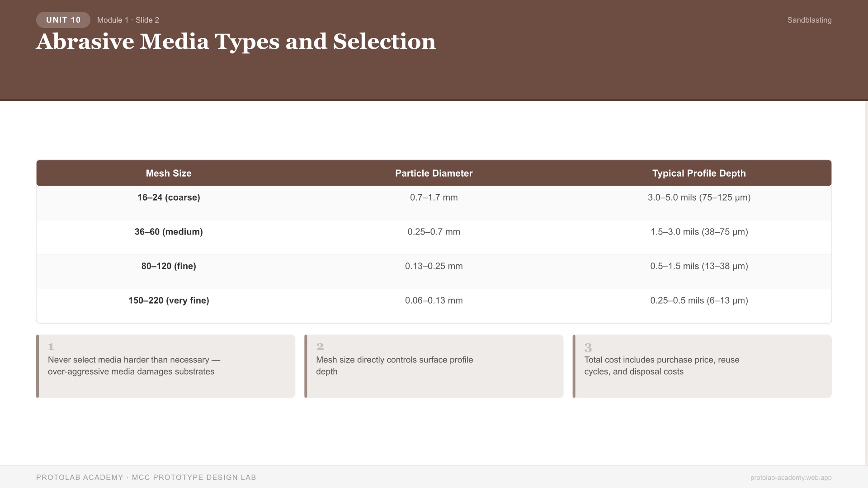The width and height of the screenshot is (868, 488).
Task: Select the Typical Profile Depth column header
Action: [x=699, y=173]
